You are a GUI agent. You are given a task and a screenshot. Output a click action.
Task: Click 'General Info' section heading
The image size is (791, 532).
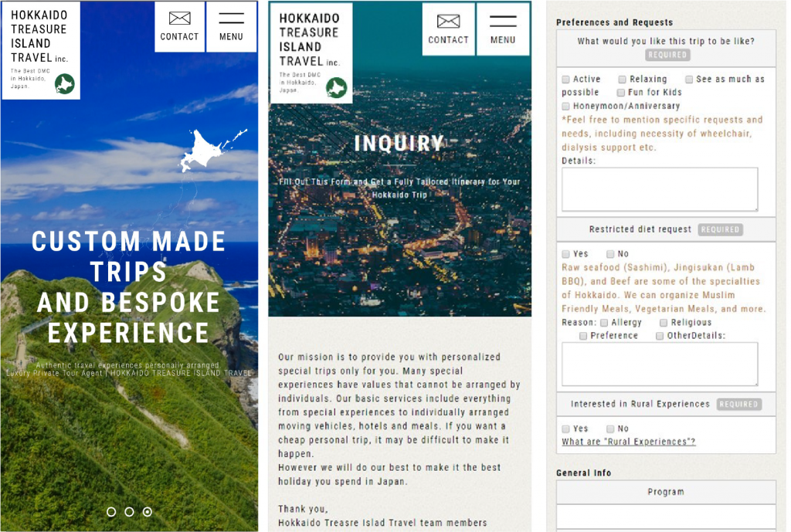584,473
